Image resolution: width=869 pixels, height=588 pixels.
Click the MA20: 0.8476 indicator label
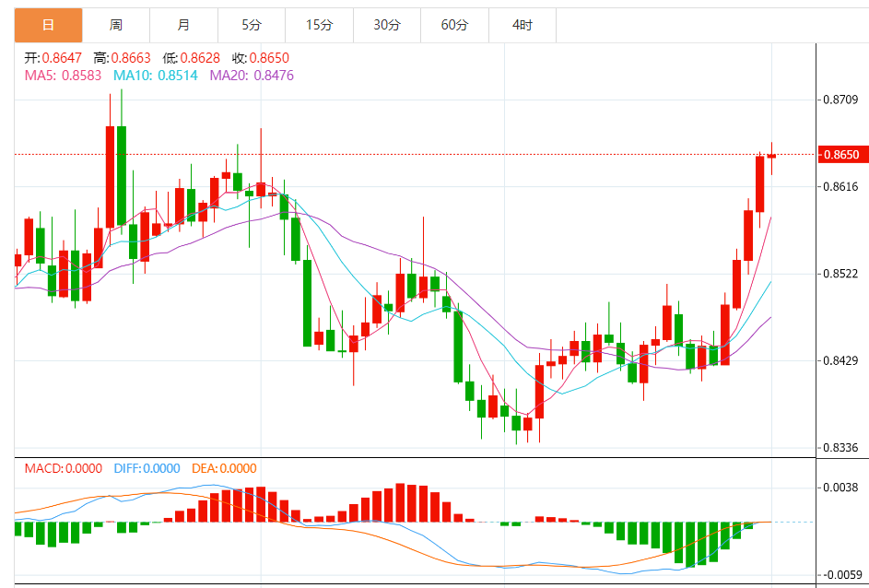252,76
